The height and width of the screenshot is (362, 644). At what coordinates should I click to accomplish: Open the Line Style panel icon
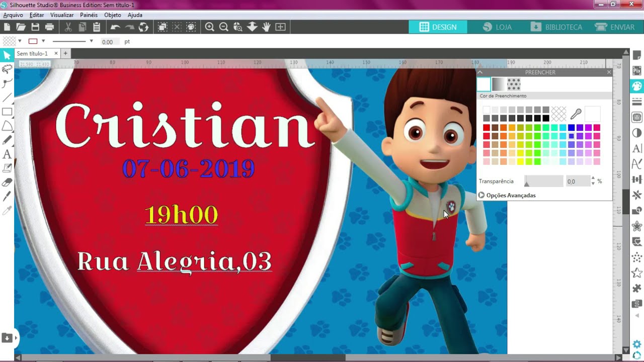click(636, 102)
